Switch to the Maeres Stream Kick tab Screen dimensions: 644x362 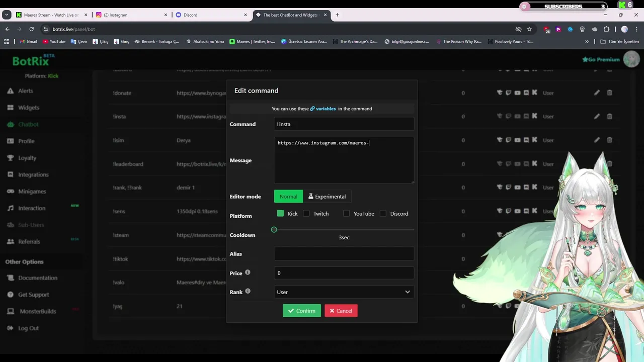pyautogui.click(x=52, y=15)
